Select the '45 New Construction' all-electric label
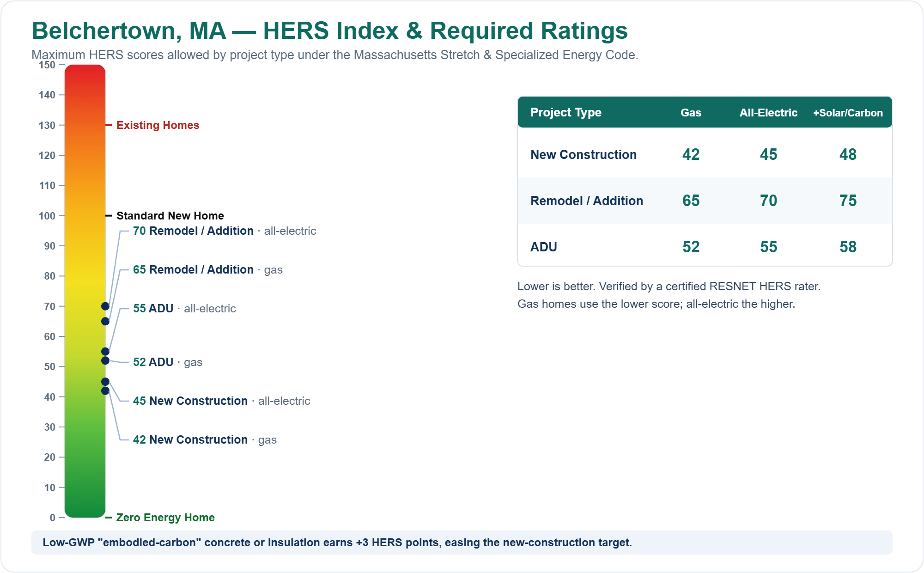The height and width of the screenshot is (573, 924). click(221, 401)
